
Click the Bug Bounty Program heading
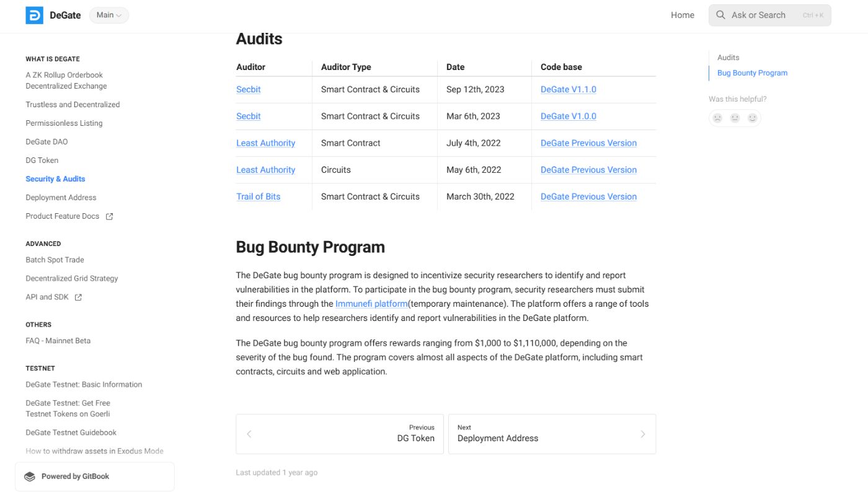[x=310, y=247]
